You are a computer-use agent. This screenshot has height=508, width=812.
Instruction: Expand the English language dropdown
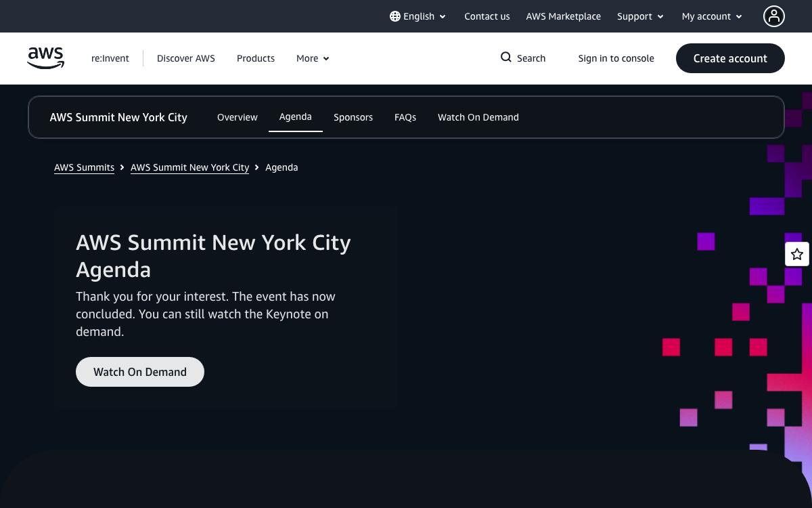(x=418, y=16)
